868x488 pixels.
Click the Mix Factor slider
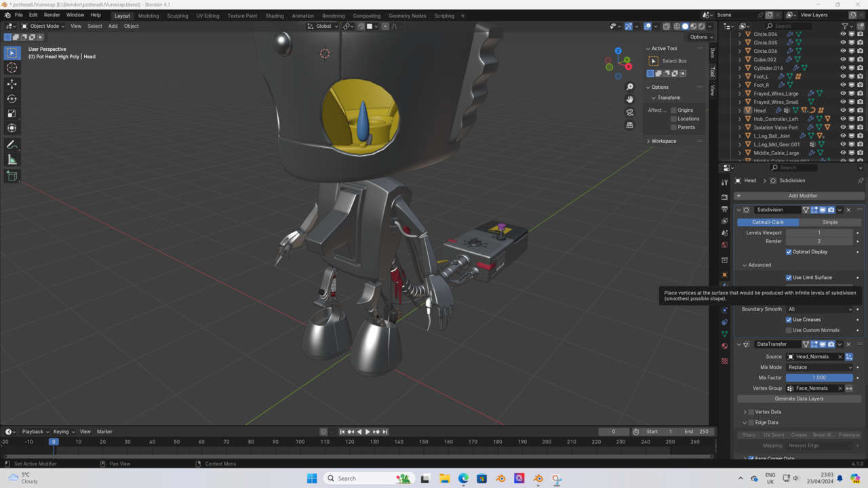tap(819, 378)
